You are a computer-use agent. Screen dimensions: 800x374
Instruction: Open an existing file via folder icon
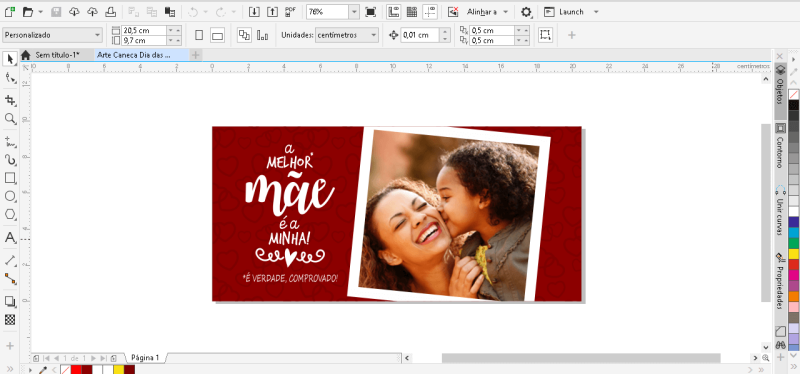[28, 11]
